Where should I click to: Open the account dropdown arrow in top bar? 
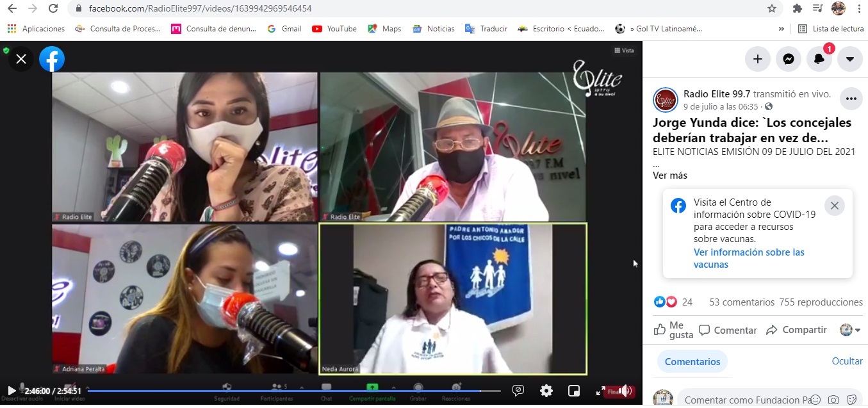tap(850, 59)
